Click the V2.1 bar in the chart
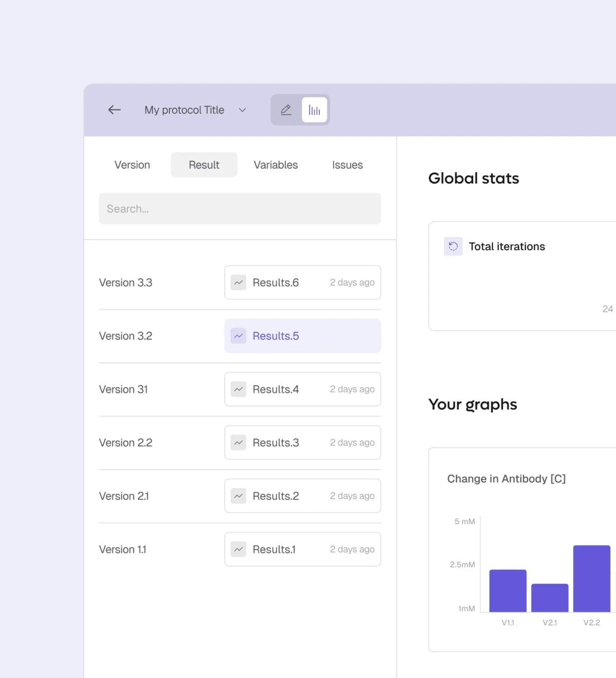The width and height of the screenshot is (616, 678). tap(550, 598)
